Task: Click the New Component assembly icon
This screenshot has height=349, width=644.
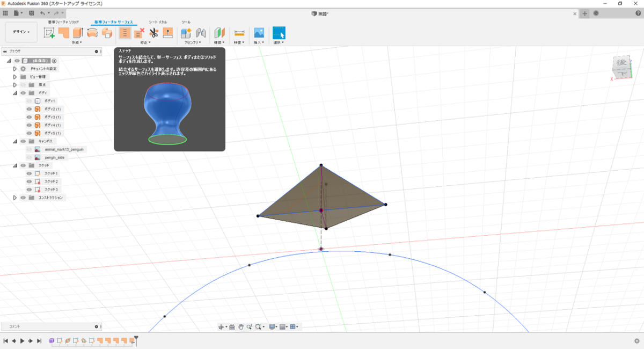Action: click(x=186, y=33)
